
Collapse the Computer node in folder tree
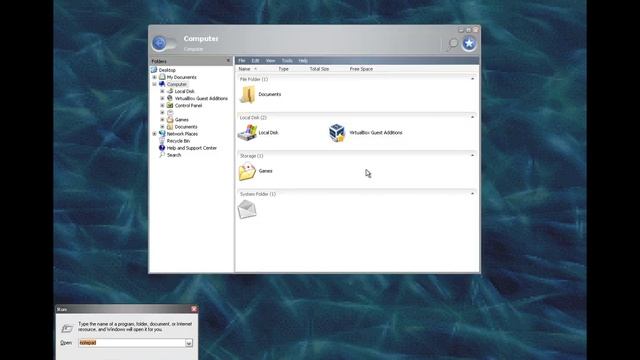154,84
